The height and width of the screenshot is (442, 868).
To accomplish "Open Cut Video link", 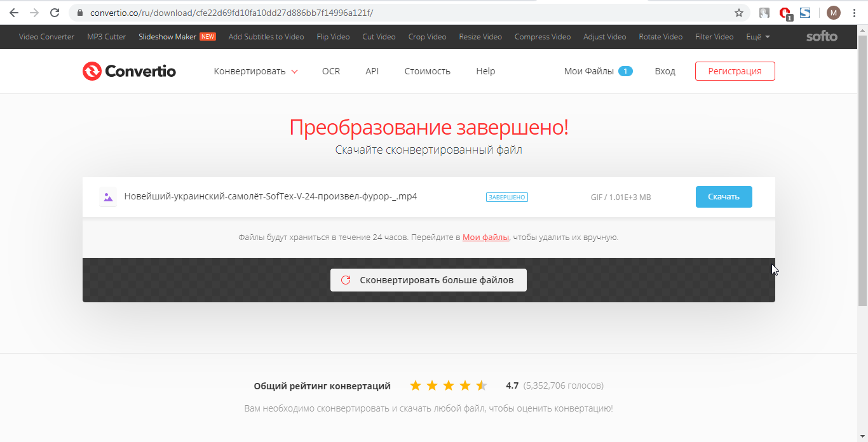I will (379, 37).
